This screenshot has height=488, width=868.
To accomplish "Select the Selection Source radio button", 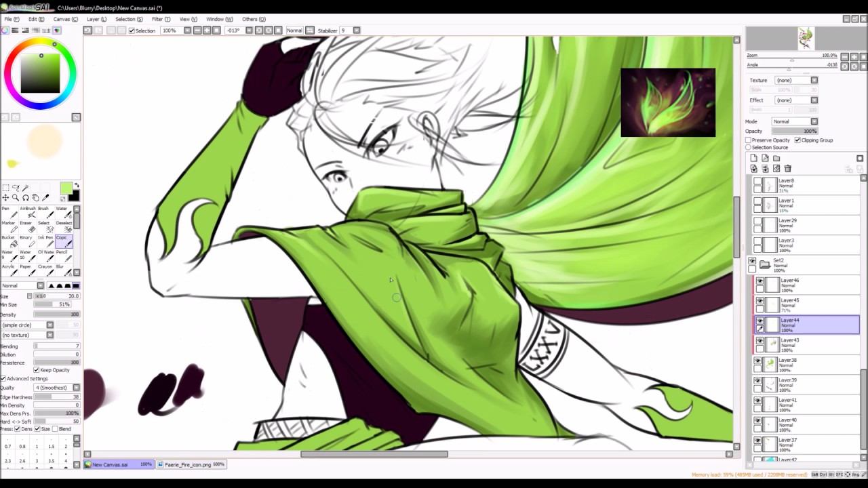I will (x=749, y=148).
